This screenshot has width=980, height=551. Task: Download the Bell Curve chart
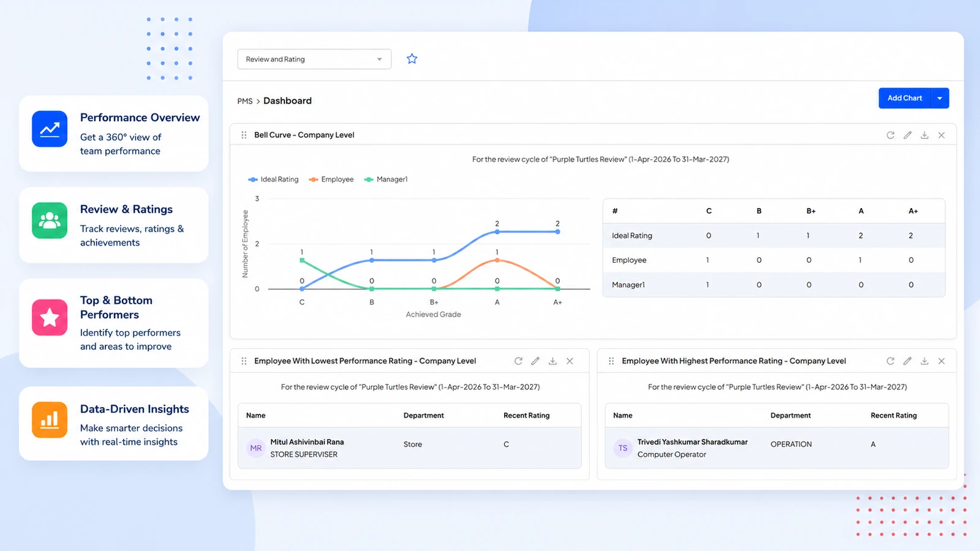coord(924,135)
